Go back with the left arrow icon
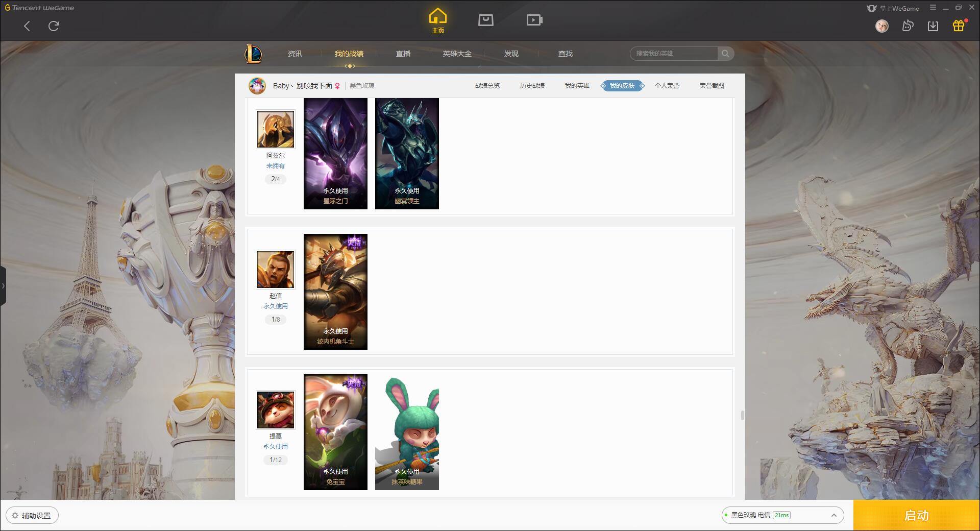The width and height of the screenshot is (980, 531). tap(27, 26)
